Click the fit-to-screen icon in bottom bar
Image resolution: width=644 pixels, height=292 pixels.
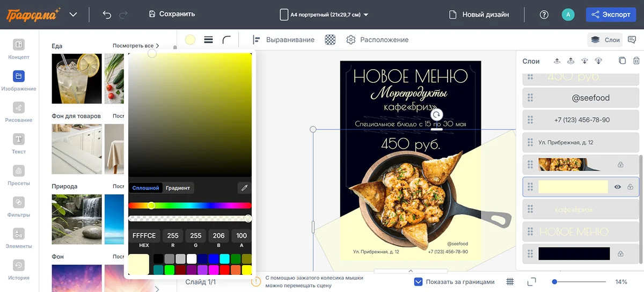click(532, 282)
